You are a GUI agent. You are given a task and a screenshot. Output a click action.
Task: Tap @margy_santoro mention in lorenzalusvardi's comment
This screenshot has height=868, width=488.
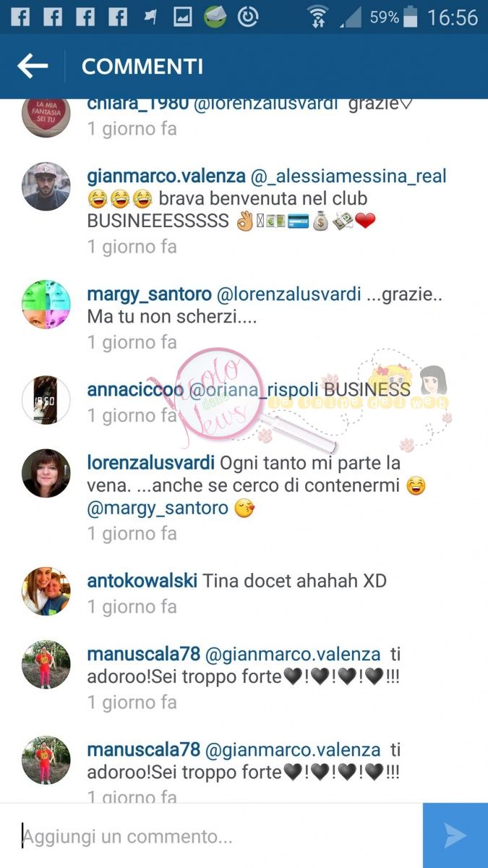(158, 509)
